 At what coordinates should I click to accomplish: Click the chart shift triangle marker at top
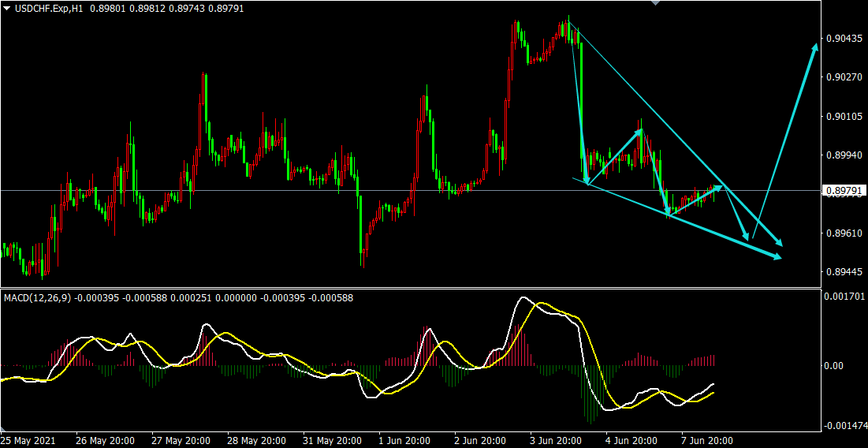(x=654, y=3)
